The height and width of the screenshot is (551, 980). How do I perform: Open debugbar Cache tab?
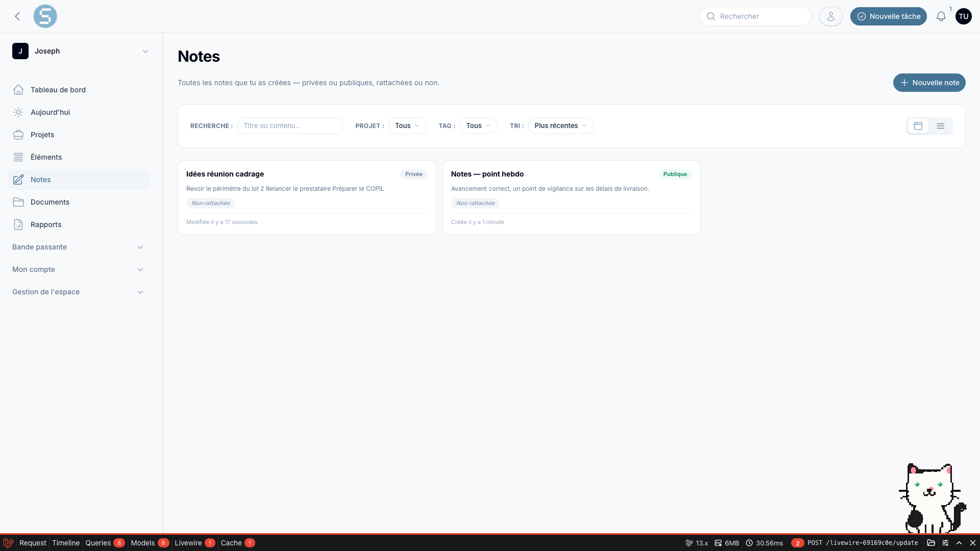(x=237, y=543)
